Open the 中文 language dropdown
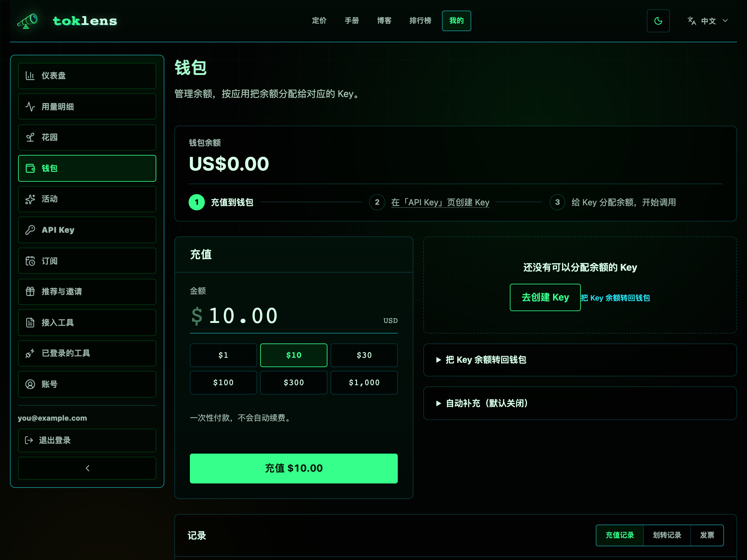747x560 pixels. 707,21
